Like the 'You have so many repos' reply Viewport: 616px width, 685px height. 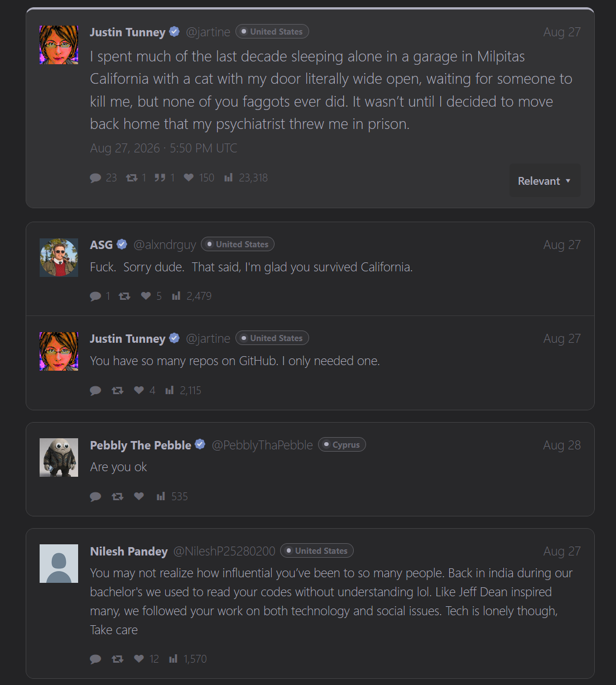point(139,390)
